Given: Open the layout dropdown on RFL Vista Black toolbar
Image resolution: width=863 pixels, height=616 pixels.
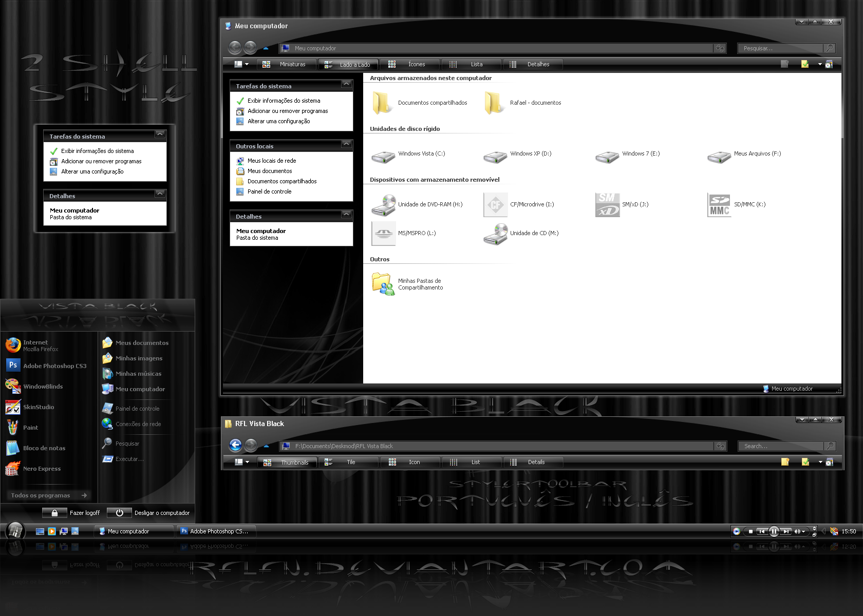Looking at the screenshot, I should [x=242, y=462].
